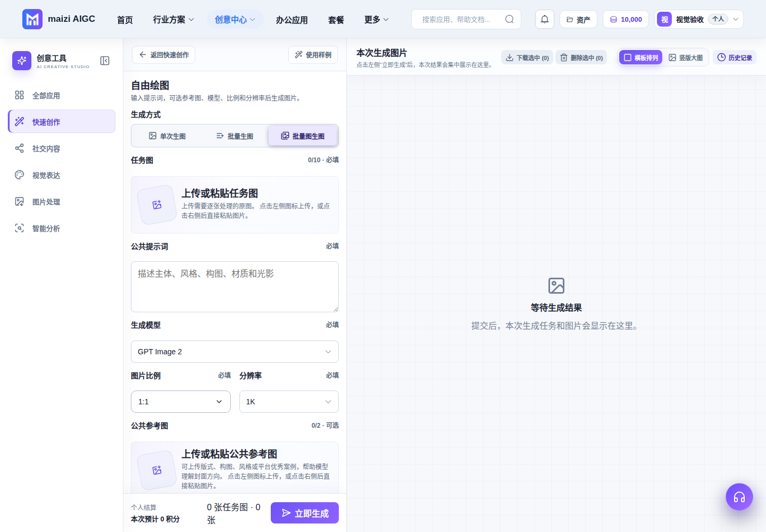
Task: Click the search magnifier icon
Action: (x=509, y=19)
